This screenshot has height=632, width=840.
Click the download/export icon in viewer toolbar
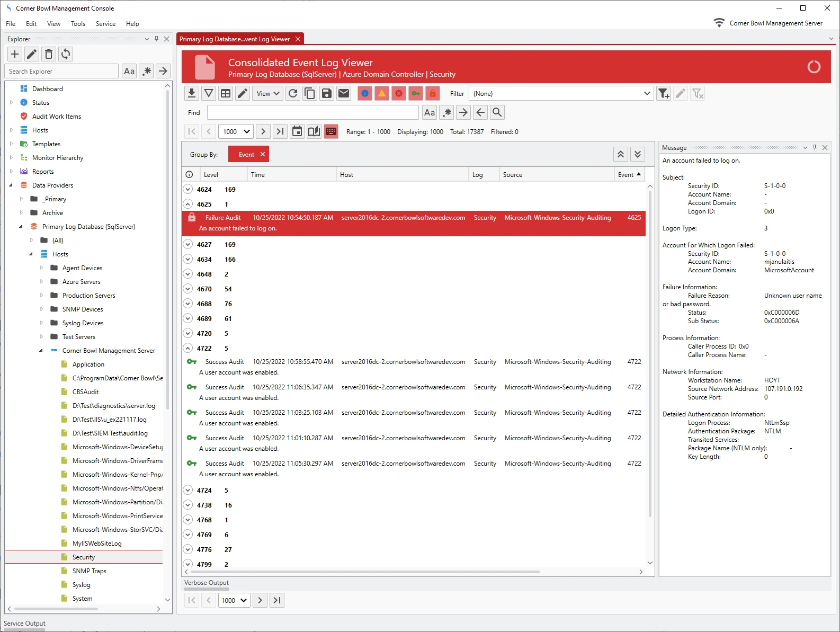[192, 94]
